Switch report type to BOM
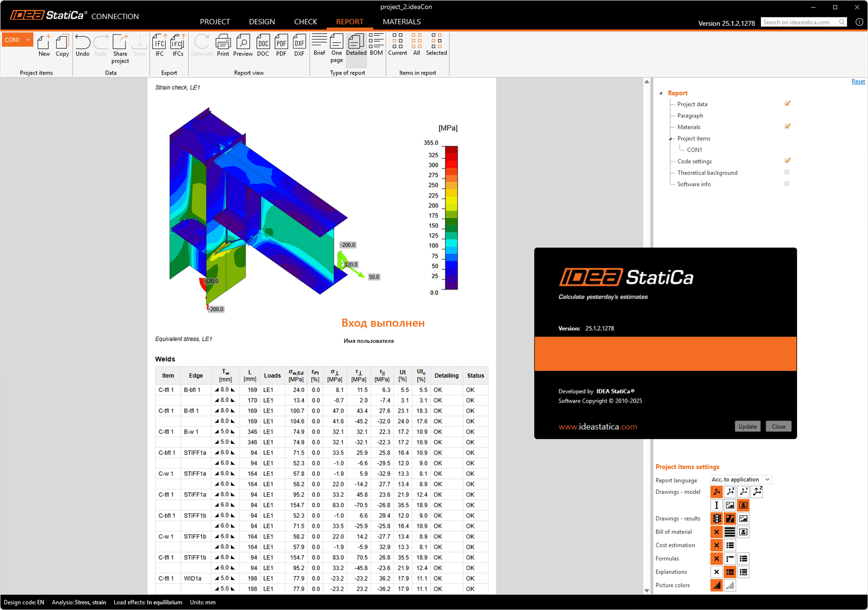Image resolution: width=868 pixels, height=610 pixels. tap(376, 45)
